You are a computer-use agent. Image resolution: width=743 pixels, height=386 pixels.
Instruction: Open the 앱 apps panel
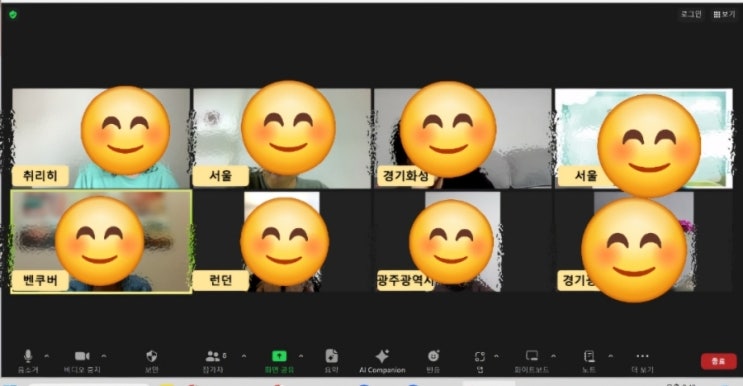pyautogui.click(x=480, y=361)
